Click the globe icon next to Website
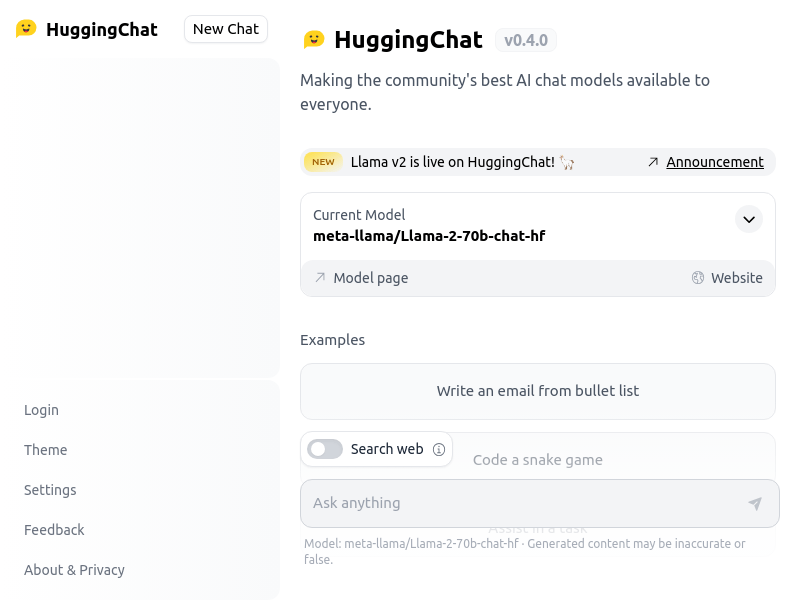 tap(697, 278)
